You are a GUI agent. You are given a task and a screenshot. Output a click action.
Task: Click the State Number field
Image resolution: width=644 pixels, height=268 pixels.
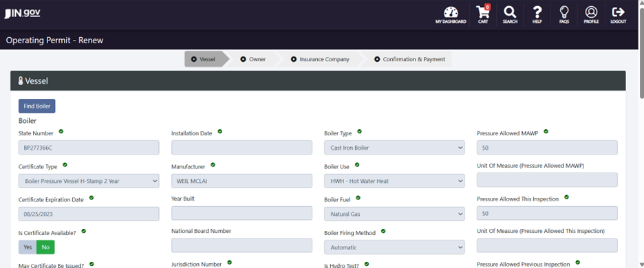coord(89,148)
